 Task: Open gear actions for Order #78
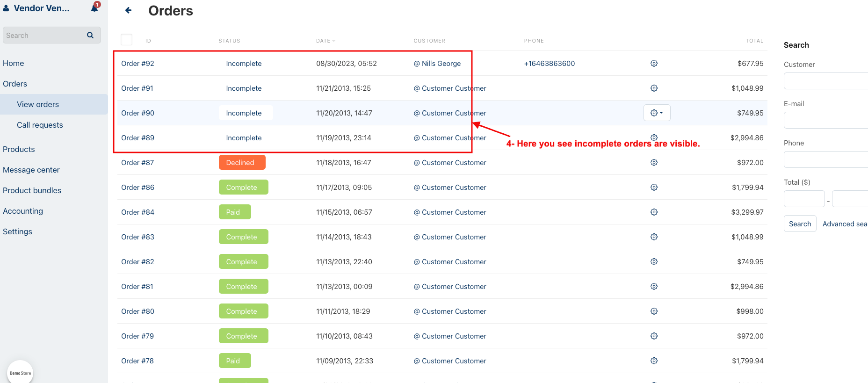tap(654, 361)
